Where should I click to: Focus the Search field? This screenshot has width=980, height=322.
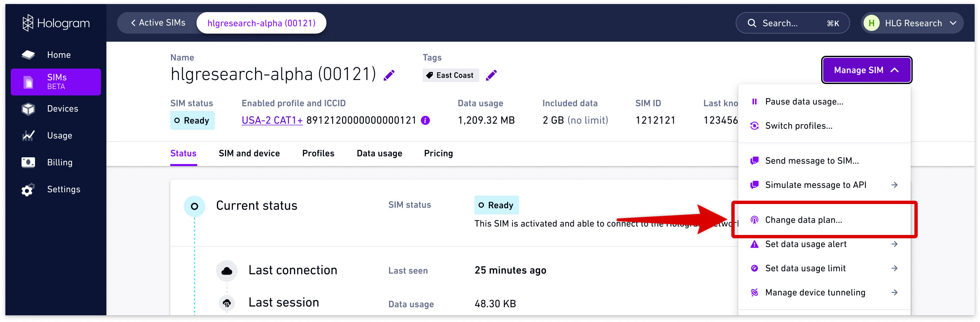pyautogui.click(x=793, y=23)
